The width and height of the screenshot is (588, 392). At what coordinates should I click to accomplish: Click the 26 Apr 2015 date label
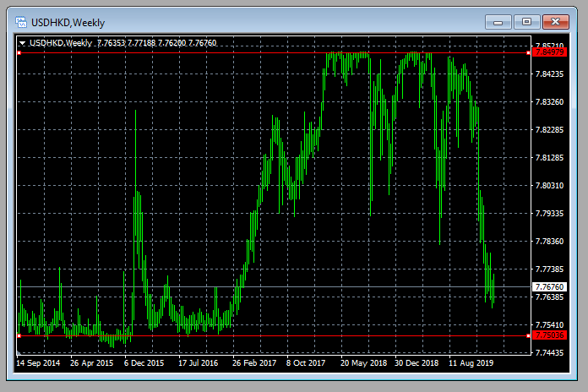point(92,363)
